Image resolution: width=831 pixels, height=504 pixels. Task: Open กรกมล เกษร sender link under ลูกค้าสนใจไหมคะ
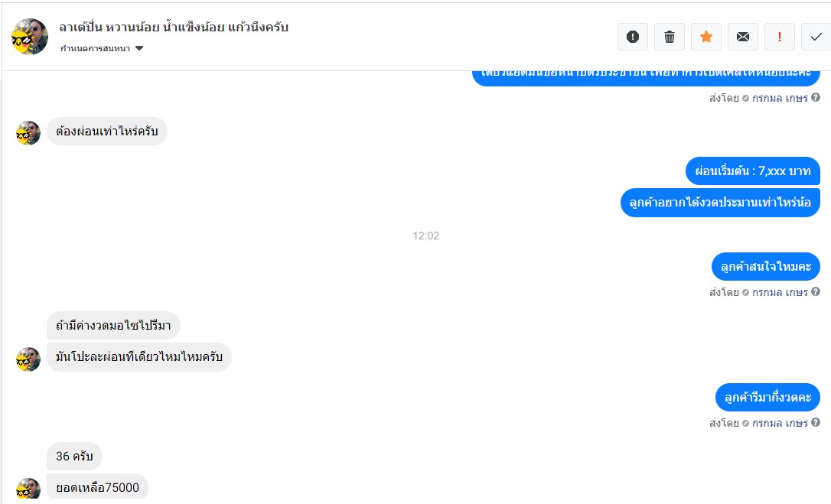780,292
